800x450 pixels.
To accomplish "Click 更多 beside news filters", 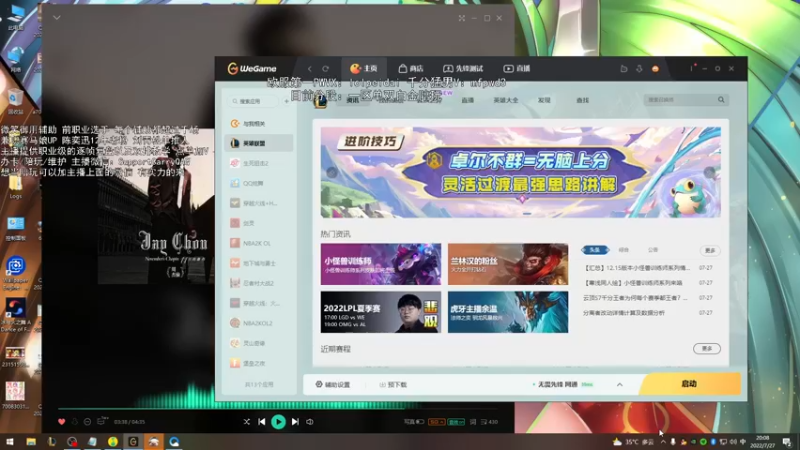I will click(x=710, y=251).
